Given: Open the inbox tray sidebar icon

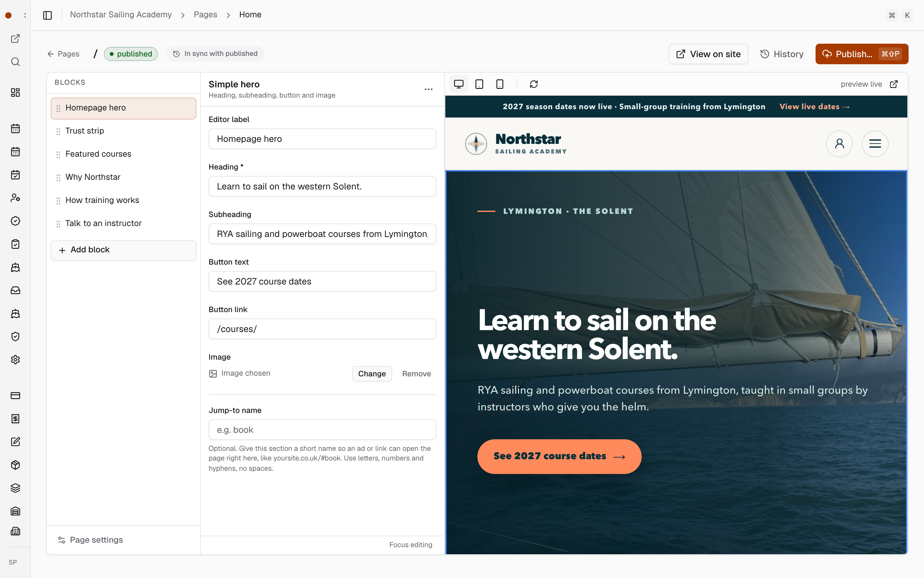Looking at the screenshot, I should [x=15, y=291].
